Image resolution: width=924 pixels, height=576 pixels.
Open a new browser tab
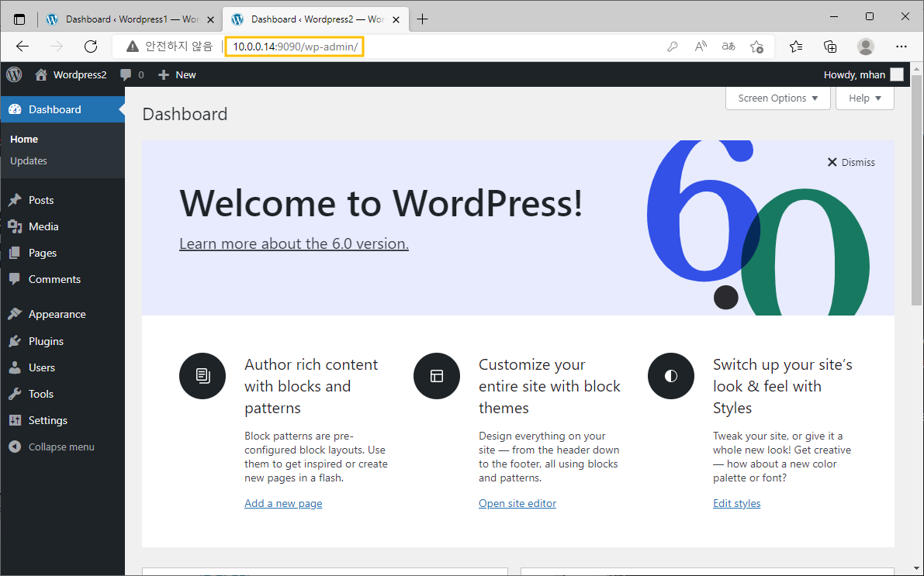tap(423, 19)
